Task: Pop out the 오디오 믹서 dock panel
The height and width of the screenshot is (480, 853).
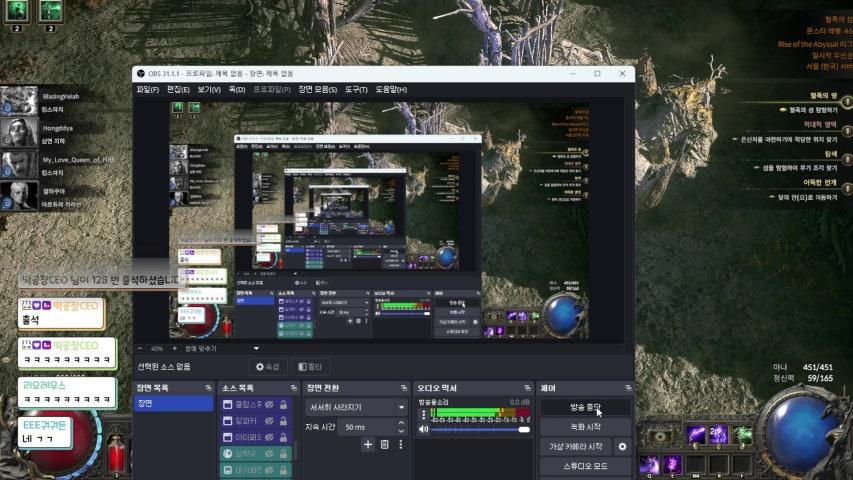Action: click(527, 388)
